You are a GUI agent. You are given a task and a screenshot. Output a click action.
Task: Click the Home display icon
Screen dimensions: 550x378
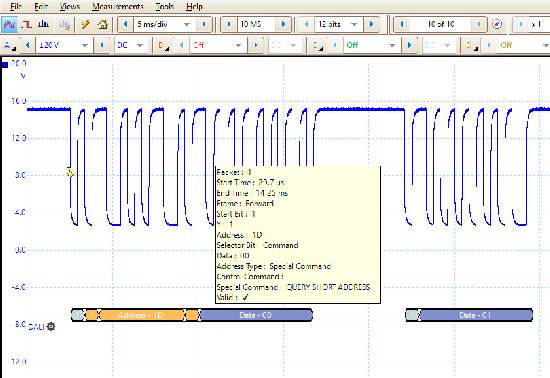[102, 25]
